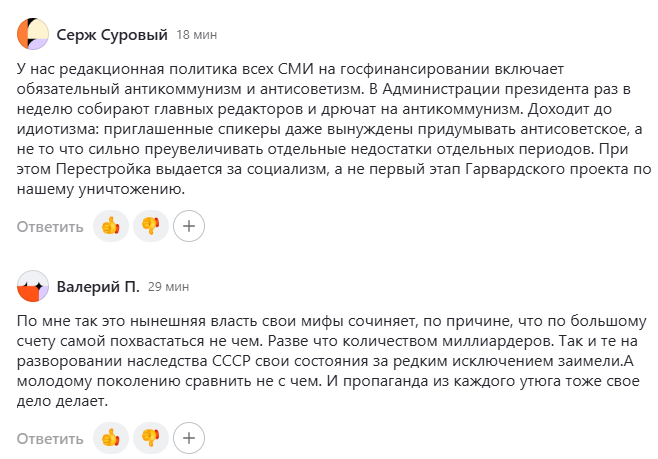Like Валерий П.'s comment with thumbs up
Image resolution: width=658 pixels, height=459 pixels.
(111, 438)
